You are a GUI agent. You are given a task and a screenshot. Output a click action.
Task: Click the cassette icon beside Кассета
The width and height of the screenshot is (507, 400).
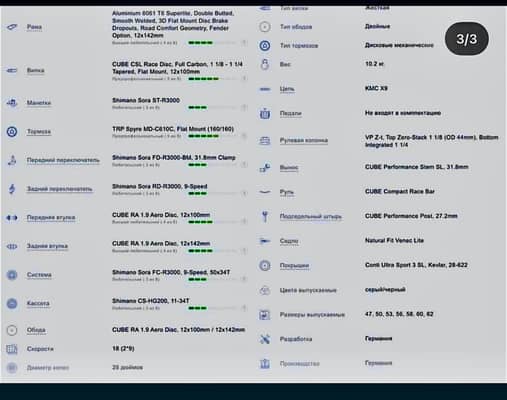(12, 304)
